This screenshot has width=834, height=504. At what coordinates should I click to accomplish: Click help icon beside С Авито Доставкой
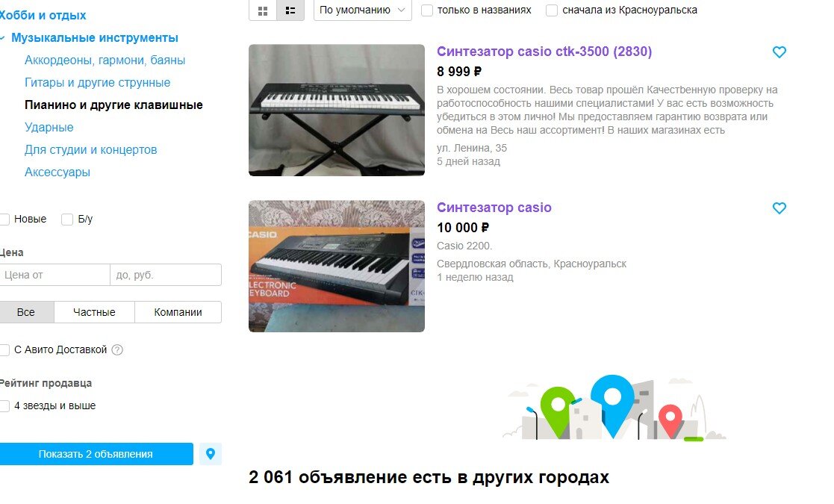click(117, 350)
